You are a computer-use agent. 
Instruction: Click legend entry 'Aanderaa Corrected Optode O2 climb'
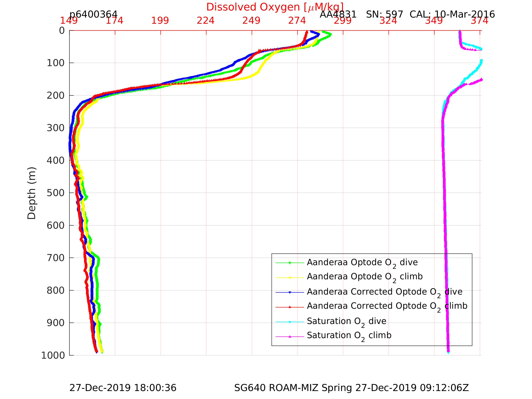pos(387,306)
